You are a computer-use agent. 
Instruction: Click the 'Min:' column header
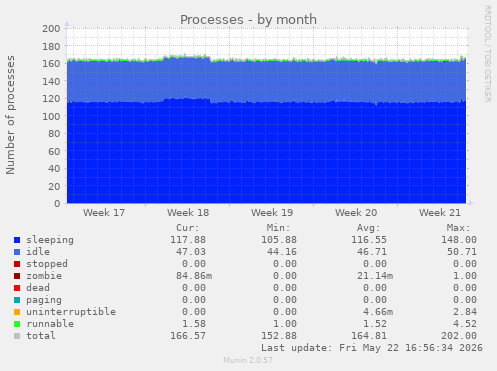[x=278, y=228]
